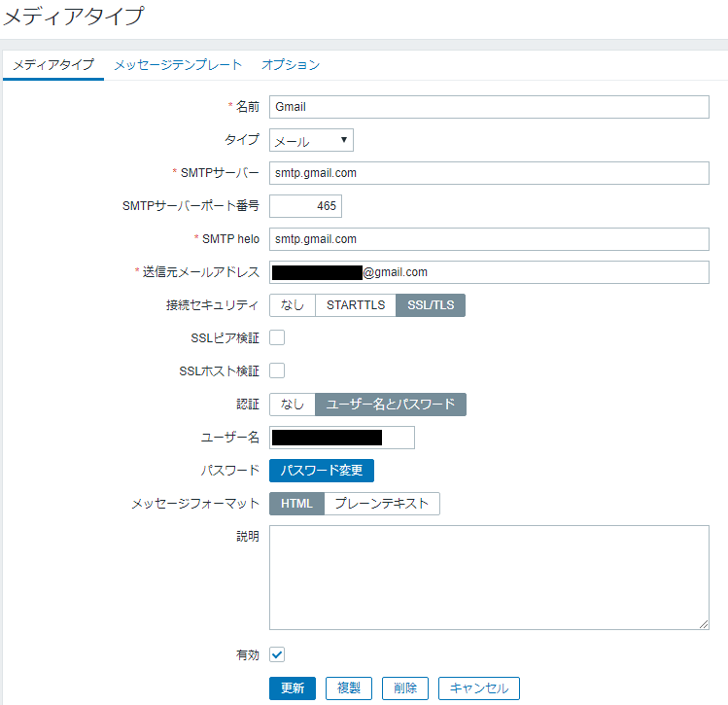Open the タイプ dropdown showing メール
Image resolution: width=728 pixels, height=705 pixels.
coord(311,140)
